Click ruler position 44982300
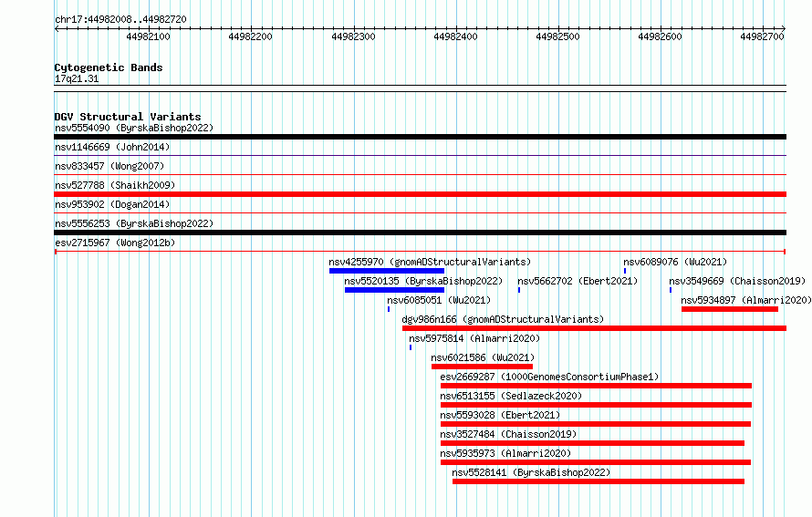 click(x=353, y=36)
